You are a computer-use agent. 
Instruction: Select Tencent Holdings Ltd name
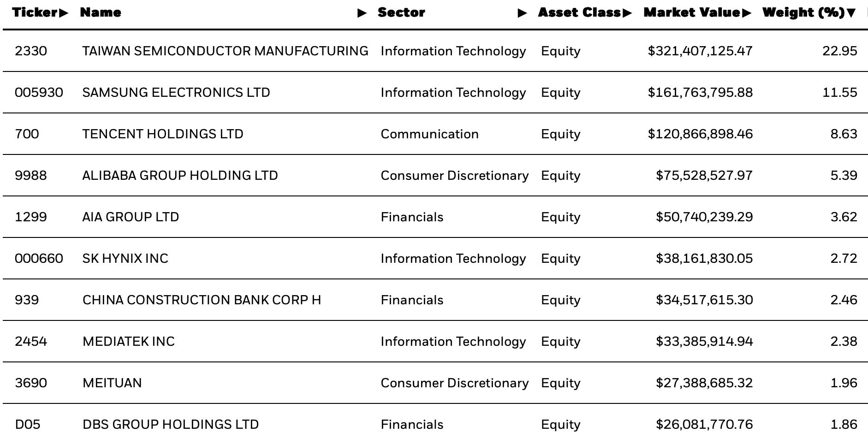point(163,134)
